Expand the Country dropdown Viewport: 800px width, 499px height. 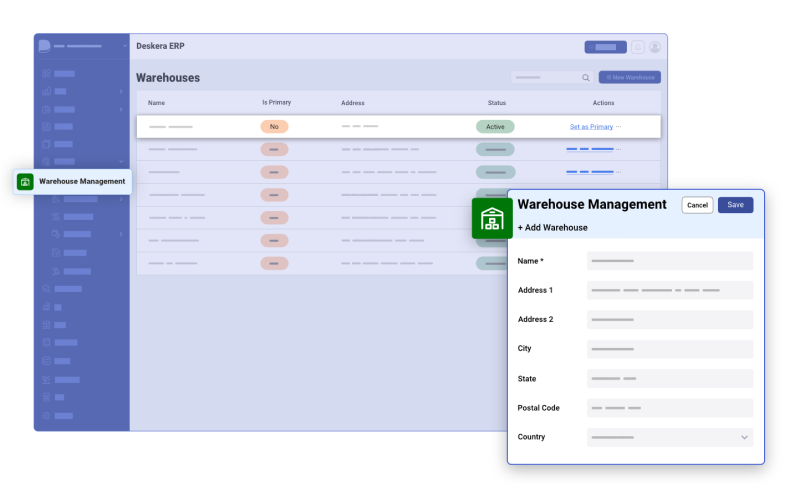pos(743,437)
